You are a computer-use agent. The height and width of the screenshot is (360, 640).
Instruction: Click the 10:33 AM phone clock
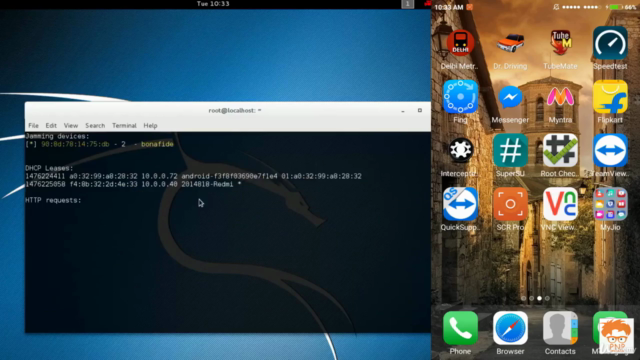[x=449, y=7]
